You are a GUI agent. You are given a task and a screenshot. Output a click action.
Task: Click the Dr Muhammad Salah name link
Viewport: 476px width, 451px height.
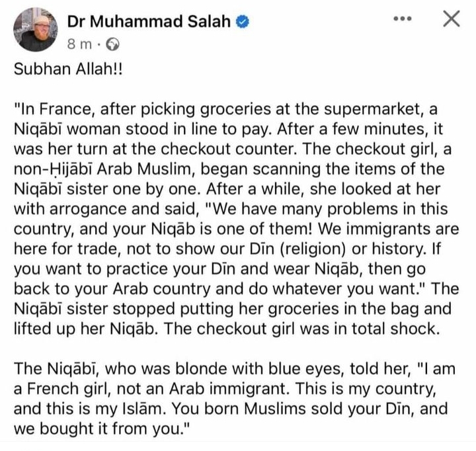[149, 20]
